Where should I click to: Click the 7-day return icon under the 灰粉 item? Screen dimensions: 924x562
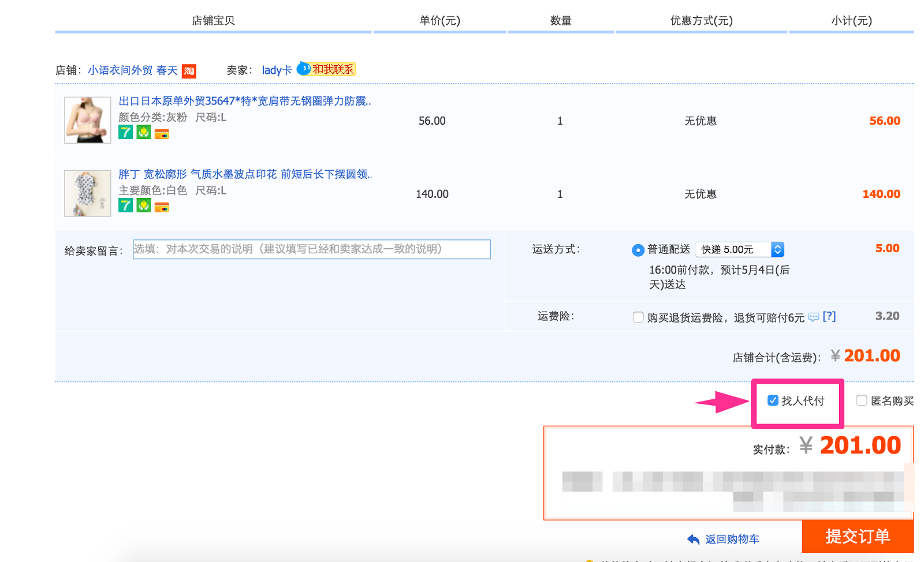point(125,133)
